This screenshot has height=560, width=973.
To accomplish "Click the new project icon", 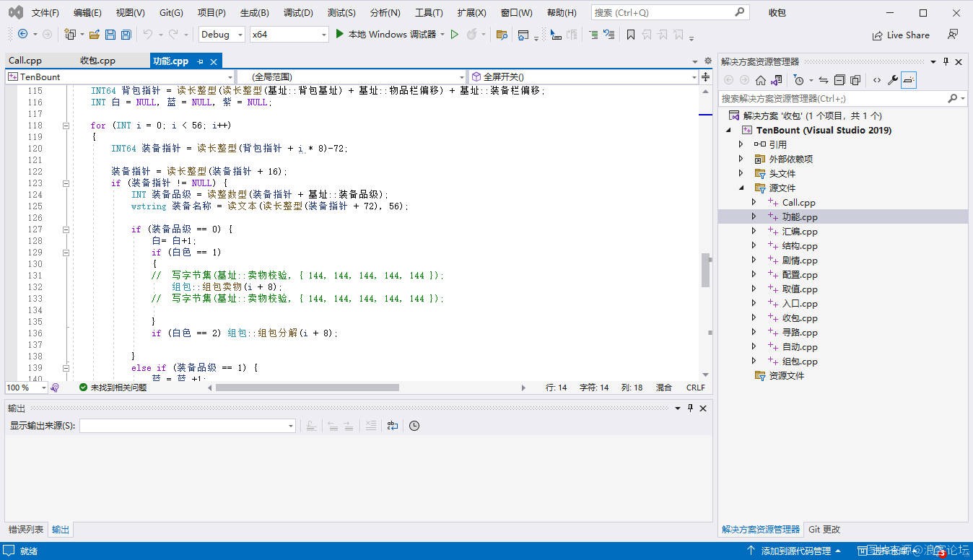I will click(70, 34).
